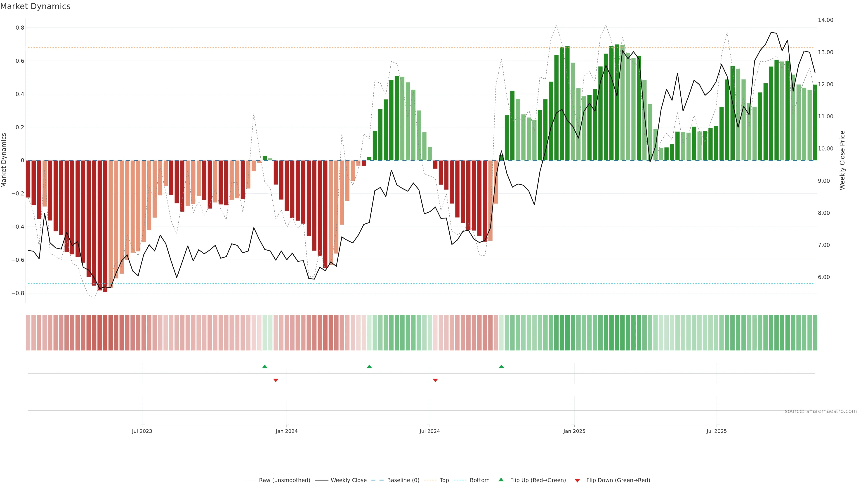Click the red Flip Down marker near Jul 2024
Viewport: 868px width, 488px height.
[x=435, y=380]
